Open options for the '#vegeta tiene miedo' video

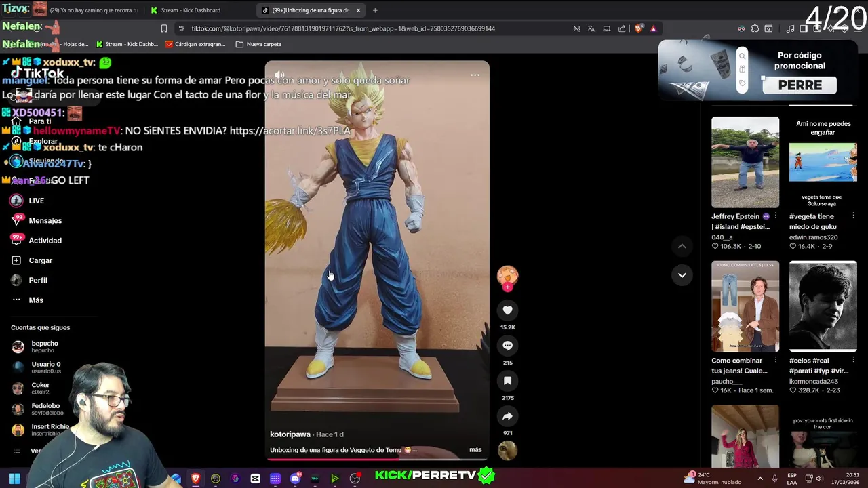coord(853,216)
